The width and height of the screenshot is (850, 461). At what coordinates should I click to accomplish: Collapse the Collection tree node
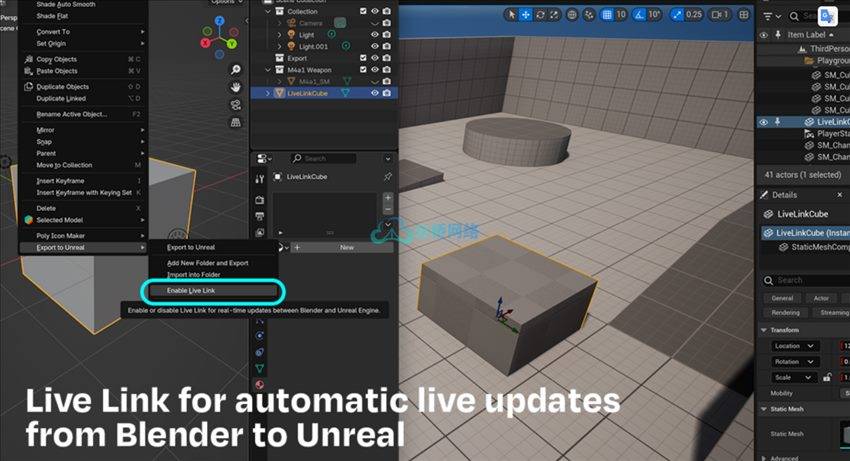tap(268, 11)
